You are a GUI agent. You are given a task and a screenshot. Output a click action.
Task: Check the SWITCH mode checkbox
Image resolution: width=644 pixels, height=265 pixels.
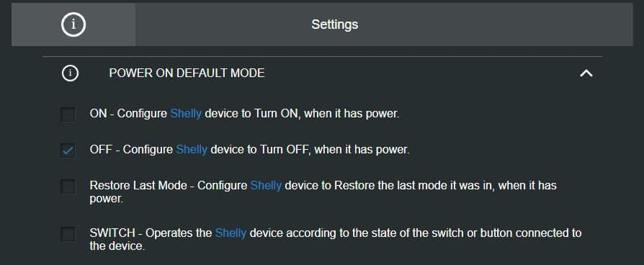tap(68, 234)
